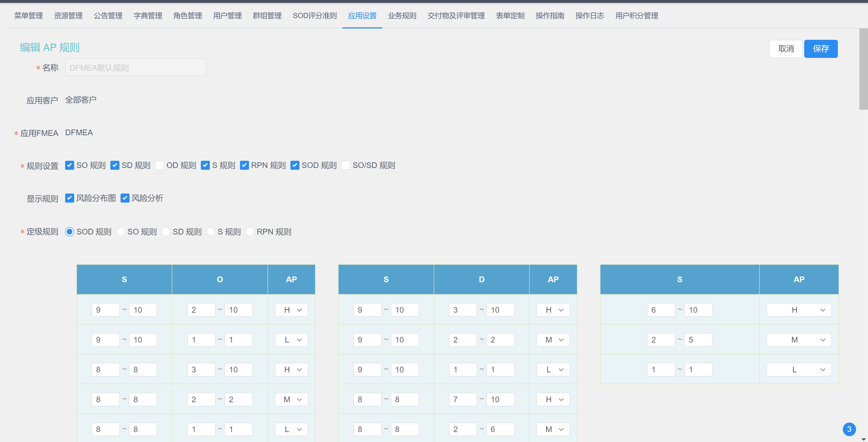Edit S lower bound 6 in S-only table
Image resolution: width=868 pixels, height=442 pixels.
pyautogui.click(x=661, y=310)
